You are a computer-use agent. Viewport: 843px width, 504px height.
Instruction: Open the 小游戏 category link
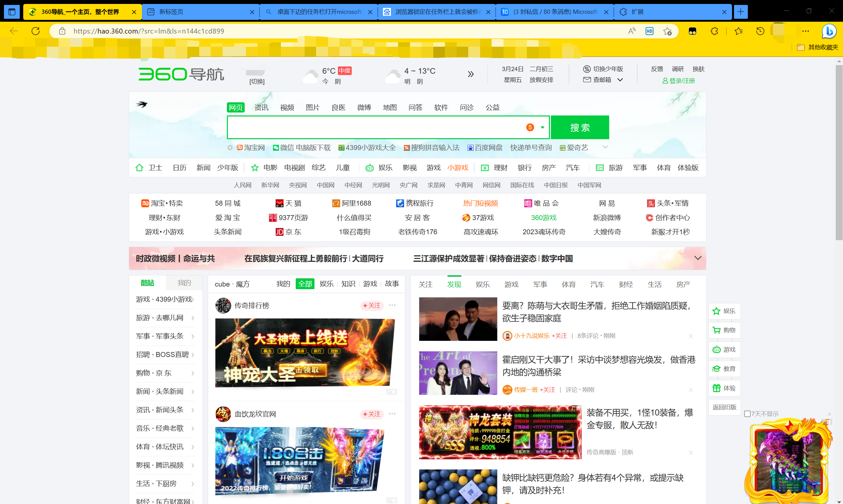tap(457, 167)
